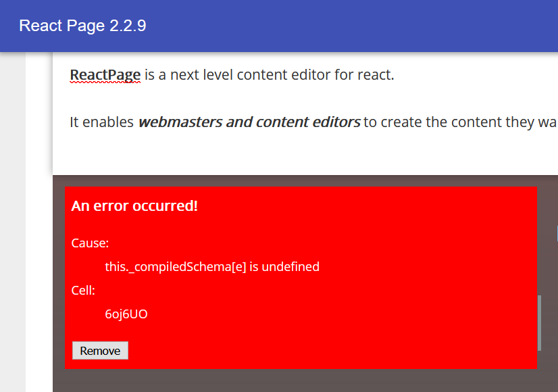Click the misspelled word ReactPage in paragraph

click(105, 75)
